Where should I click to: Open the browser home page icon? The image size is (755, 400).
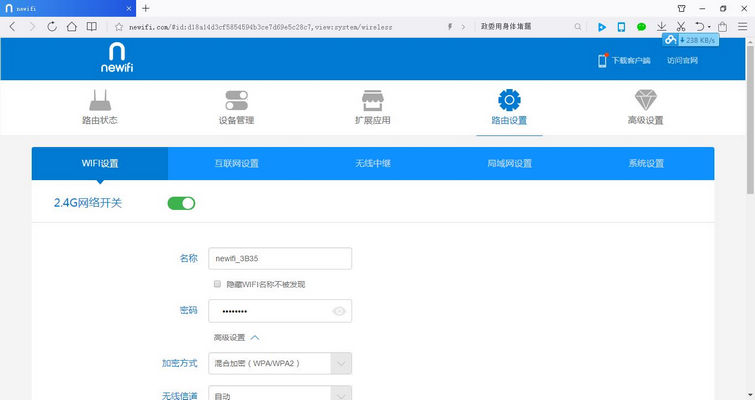[72, 26]
